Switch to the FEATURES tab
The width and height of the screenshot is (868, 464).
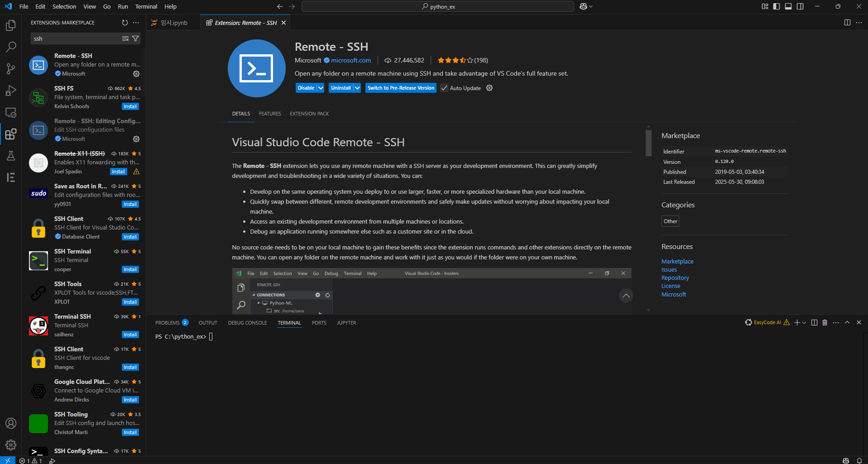270,114
